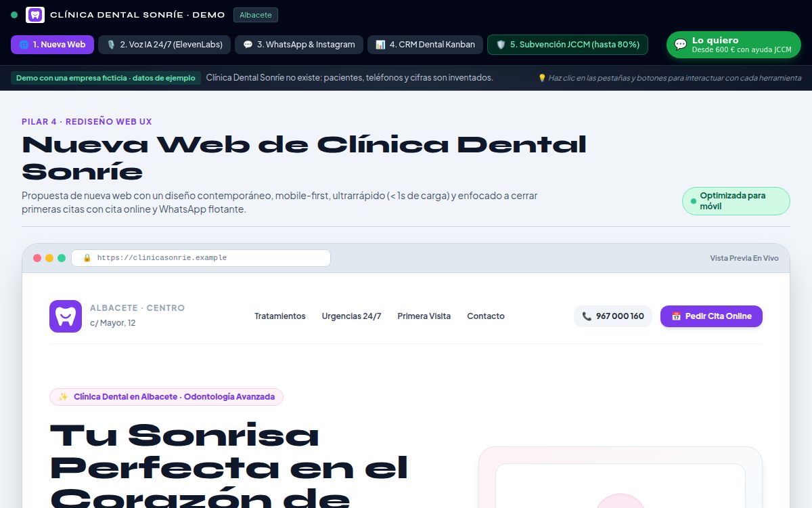Image resolution: width=812 pixels, height=508 pixels.
Task: Open the Contacto menu item
Action: point(486,316)
